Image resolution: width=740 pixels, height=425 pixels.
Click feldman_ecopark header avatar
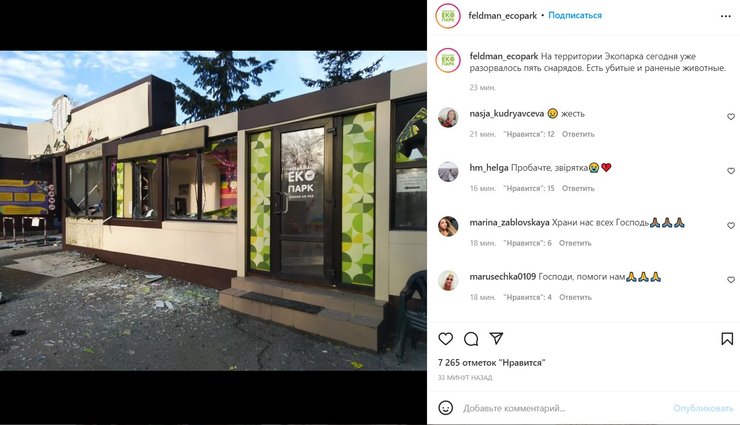[448, 16]
